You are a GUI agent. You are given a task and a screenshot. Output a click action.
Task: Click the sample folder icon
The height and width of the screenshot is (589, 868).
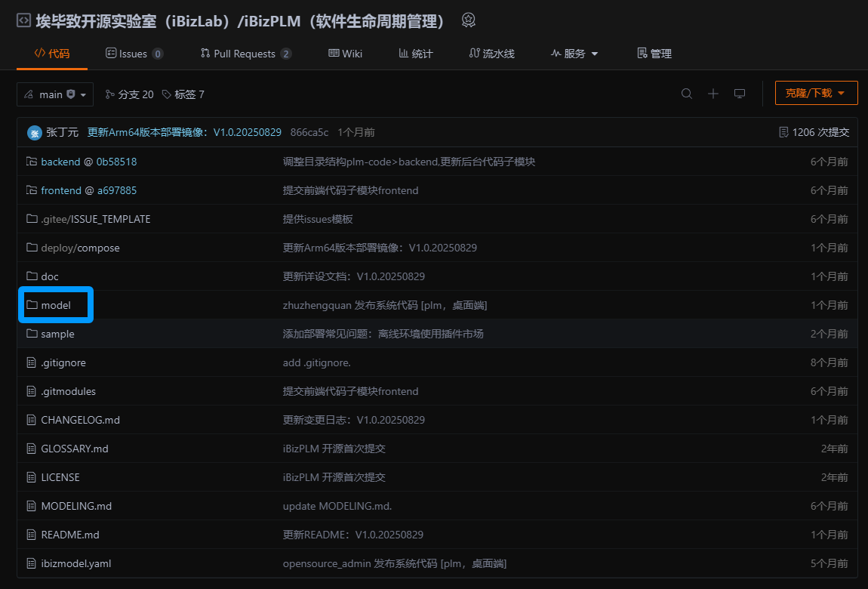(32, 333)
